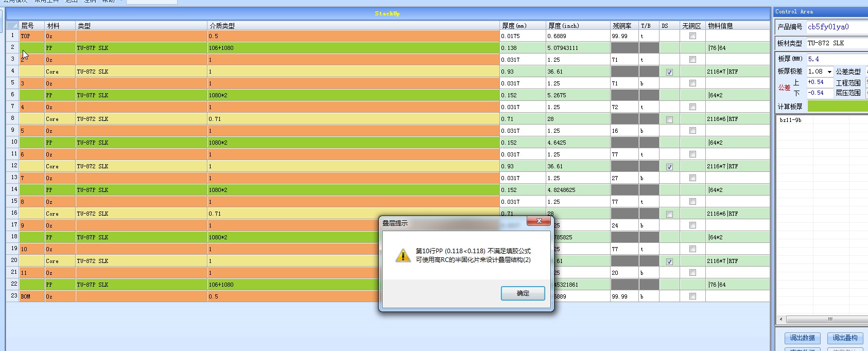Click the BOM layer cell

coord(32,296)
